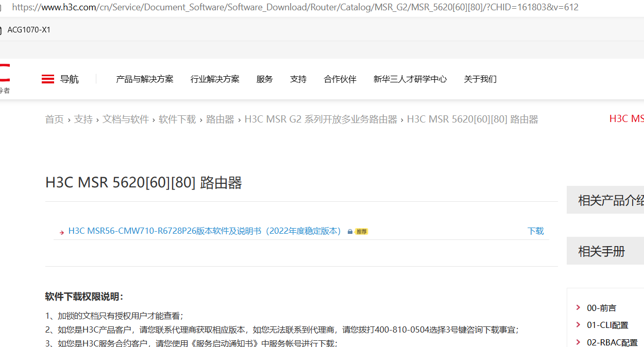
Task: Open 合作伙伴 menu item
Action: click(x=340, y=79)
